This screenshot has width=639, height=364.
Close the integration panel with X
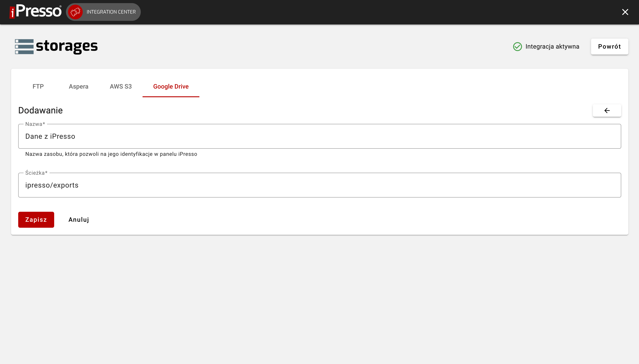(625, 12)
